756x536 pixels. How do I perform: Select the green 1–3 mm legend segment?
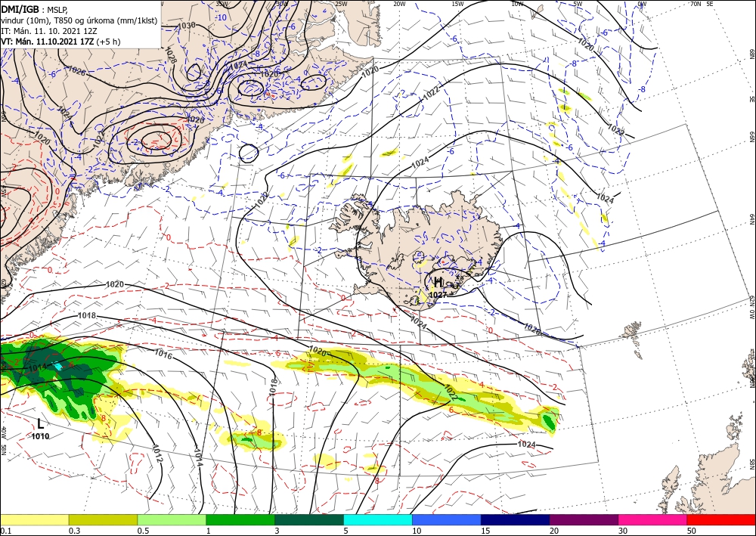[x=240, y=519]
